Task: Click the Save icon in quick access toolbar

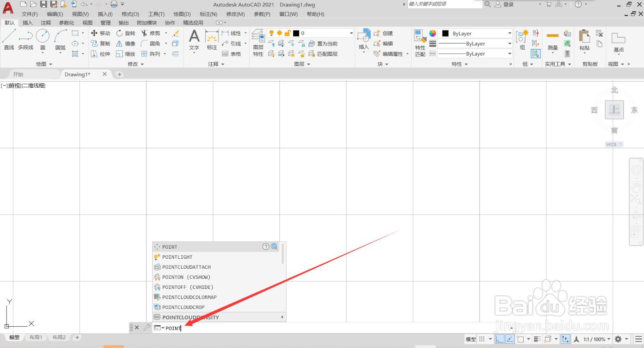Action: pyautogui.click(x=43, y=4)
